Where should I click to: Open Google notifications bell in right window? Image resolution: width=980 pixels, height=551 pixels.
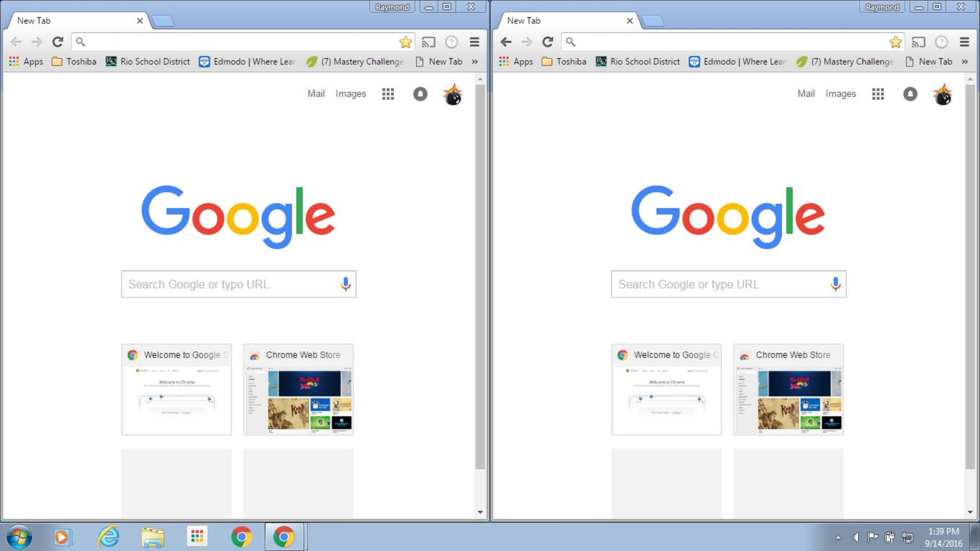[x=910, y=94]
